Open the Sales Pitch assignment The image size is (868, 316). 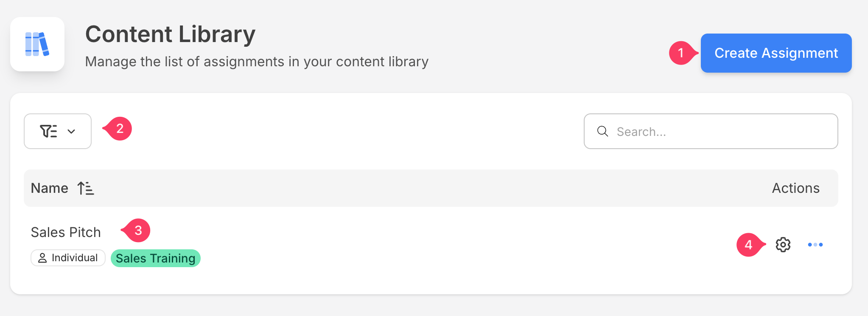click(66, 232)
